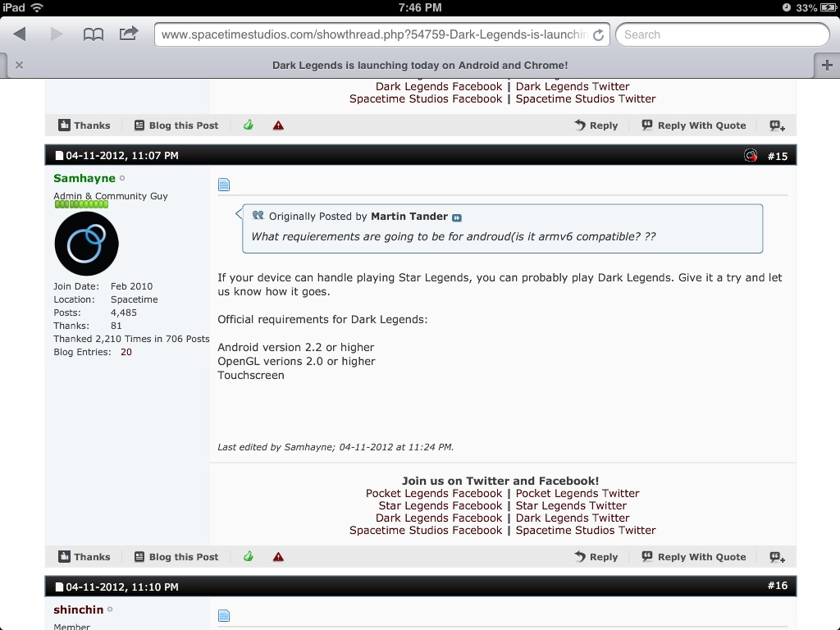
Task: Open Spacetime Studios Twitter link in post #15 signature
Action: coord(586,530)
